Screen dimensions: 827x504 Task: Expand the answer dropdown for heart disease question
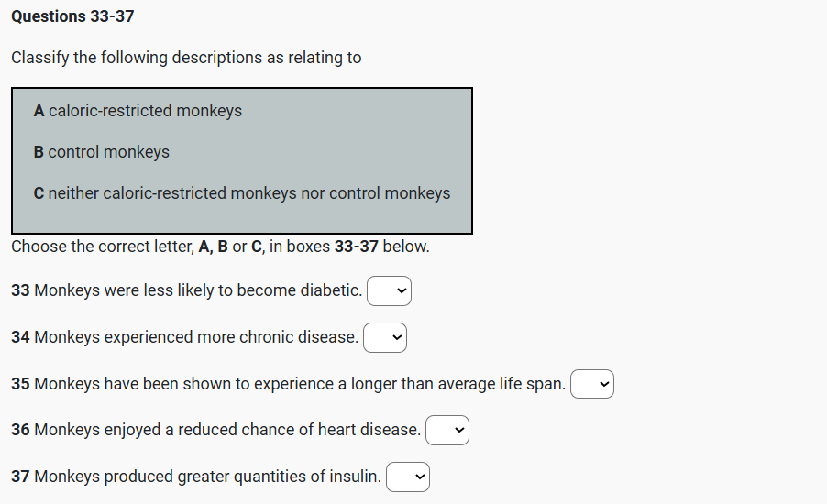coord(447,431)
